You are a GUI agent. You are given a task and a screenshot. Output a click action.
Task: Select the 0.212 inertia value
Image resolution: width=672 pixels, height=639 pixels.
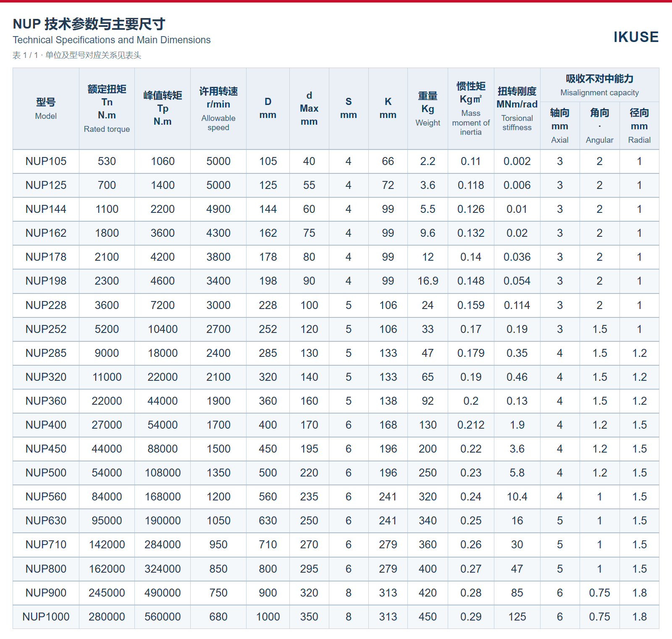pyautogui.click(x=471, y=425)
